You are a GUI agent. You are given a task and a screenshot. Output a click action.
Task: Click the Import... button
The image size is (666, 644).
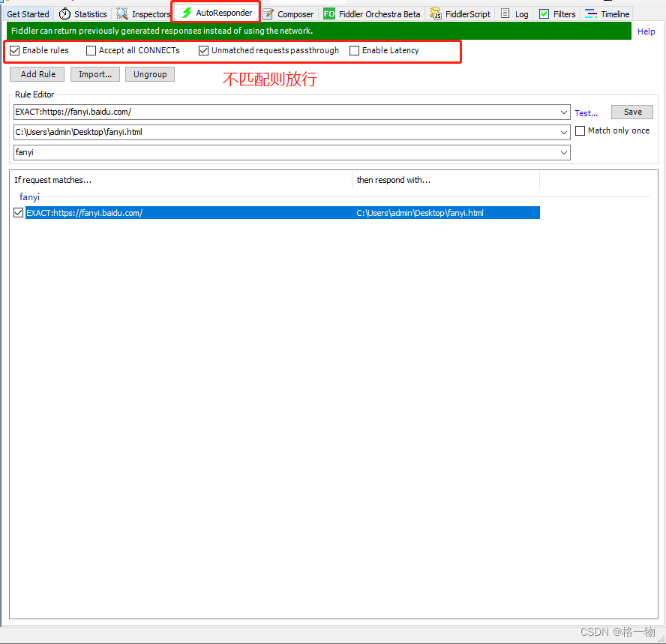(95, 74)
